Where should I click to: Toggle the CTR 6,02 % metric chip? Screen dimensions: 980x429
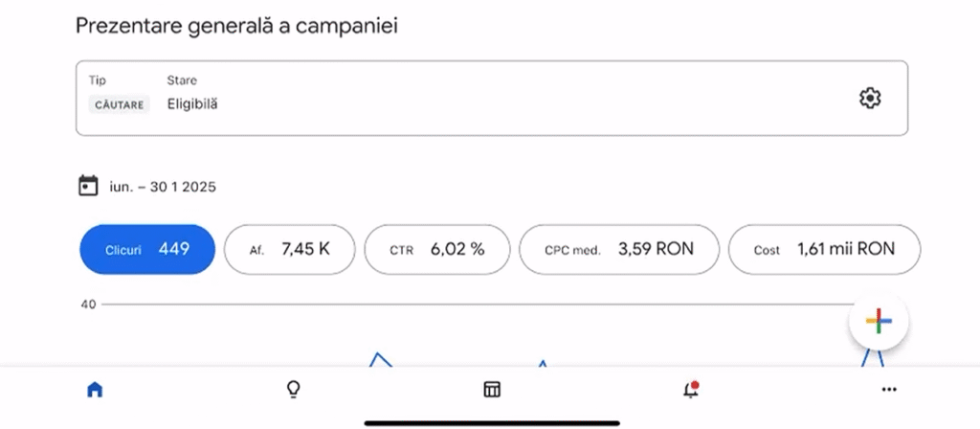435,250
